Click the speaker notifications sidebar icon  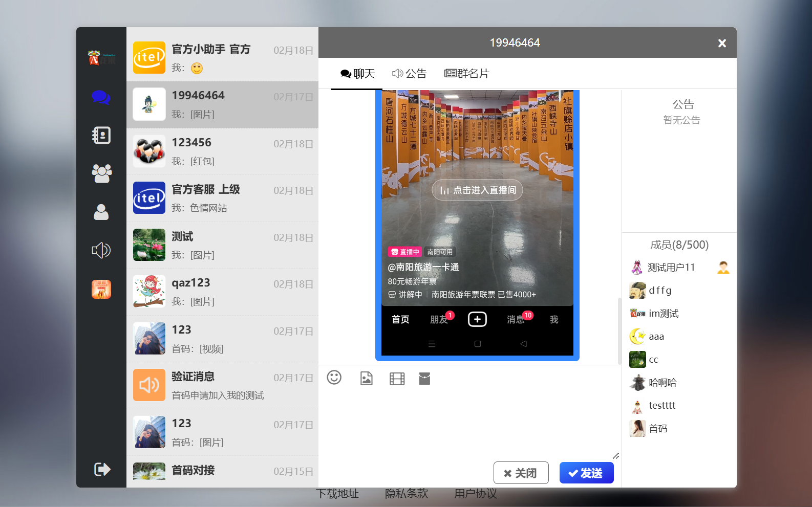tap(101, 250)
